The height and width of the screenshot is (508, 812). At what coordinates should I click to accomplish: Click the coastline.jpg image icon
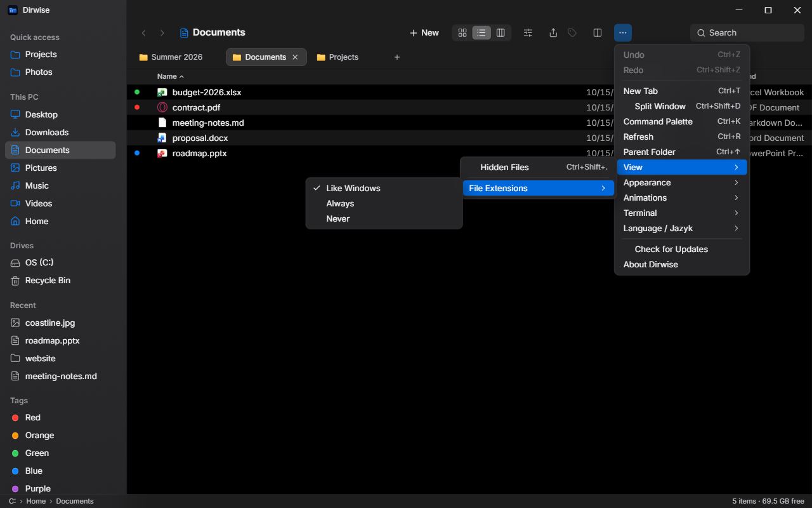tap(15, 323)
